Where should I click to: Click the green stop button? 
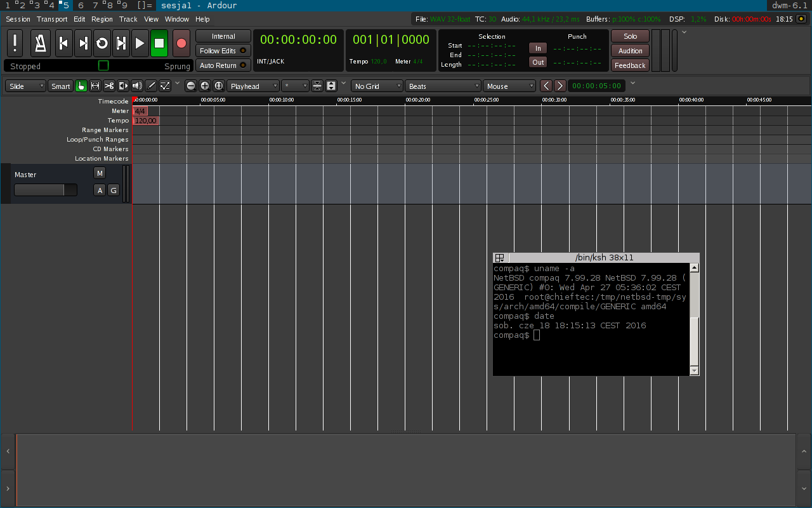(159, 43)
